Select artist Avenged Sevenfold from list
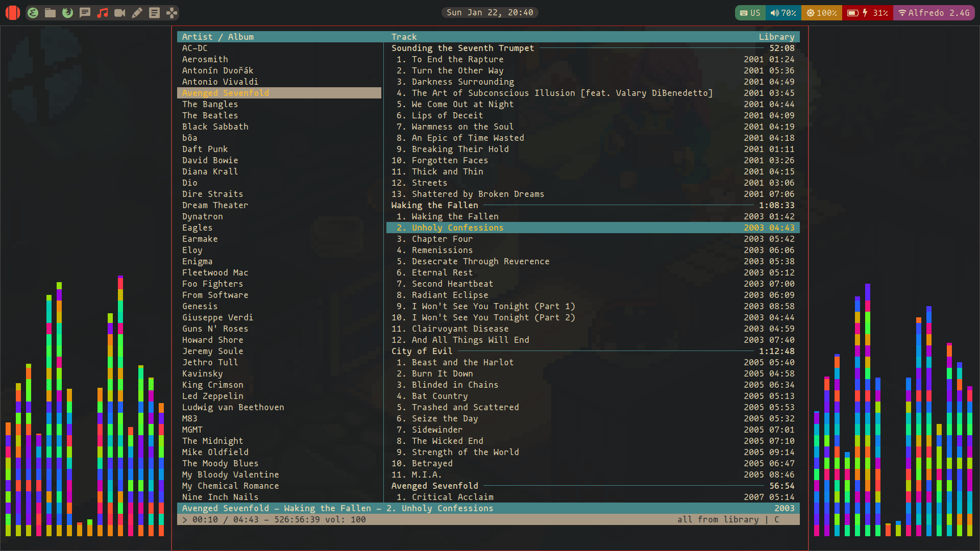The width and height of the screenshot is (980, 551). tap(226, 93)
